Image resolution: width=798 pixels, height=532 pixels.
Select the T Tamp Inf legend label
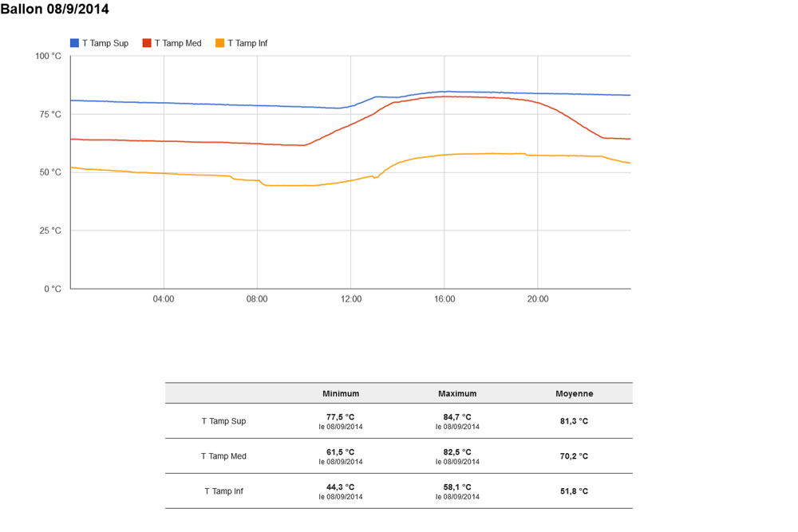247,43
